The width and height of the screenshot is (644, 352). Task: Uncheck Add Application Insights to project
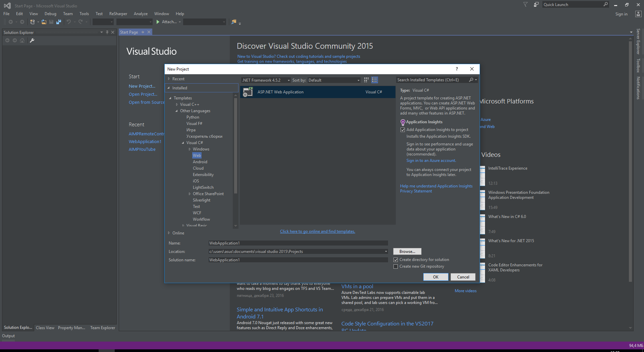(x=402, y=130)
